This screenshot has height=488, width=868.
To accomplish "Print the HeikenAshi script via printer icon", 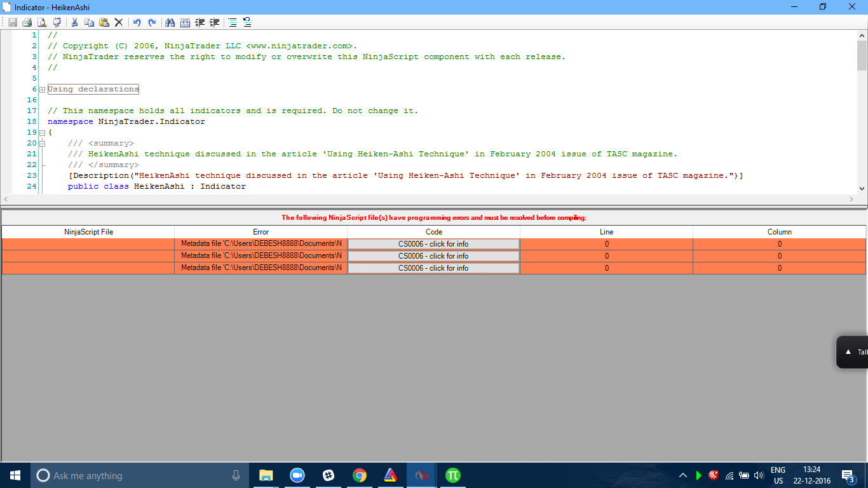I will [x=27, y=22].
